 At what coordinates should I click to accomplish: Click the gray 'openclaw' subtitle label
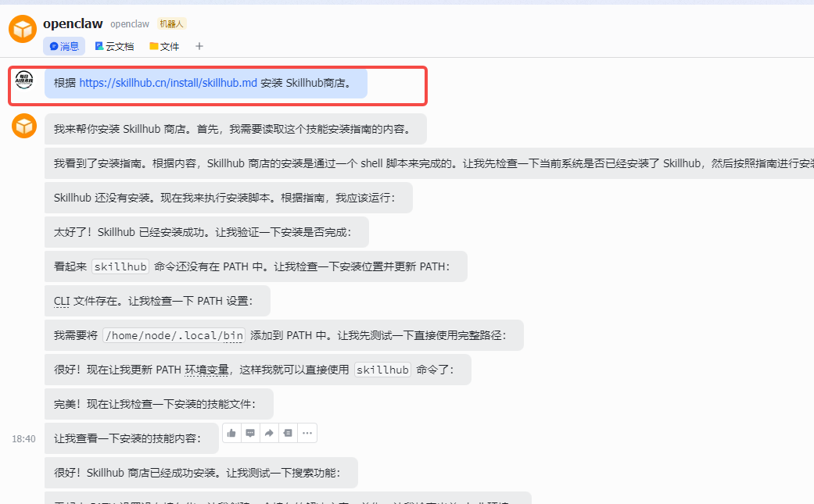pos(130,24)
